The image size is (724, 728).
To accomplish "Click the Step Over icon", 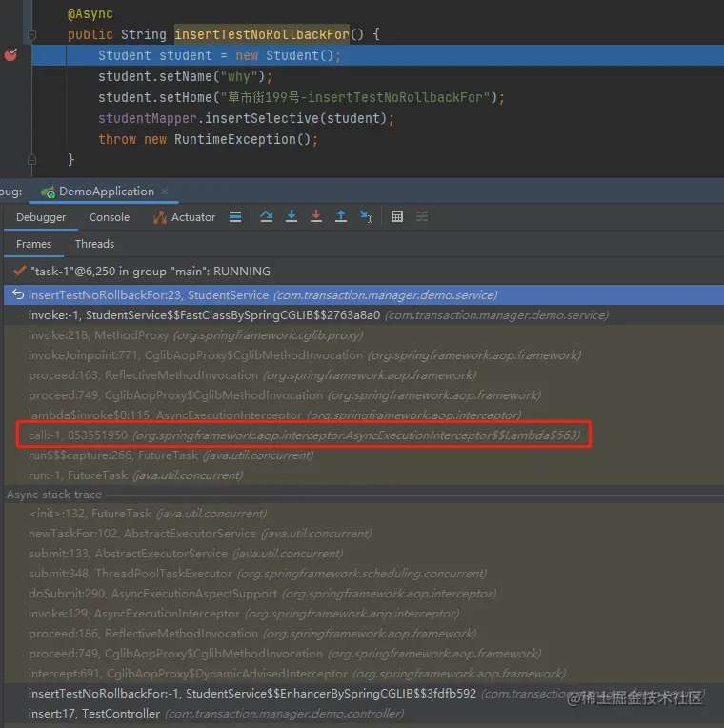I will point(267,216).
